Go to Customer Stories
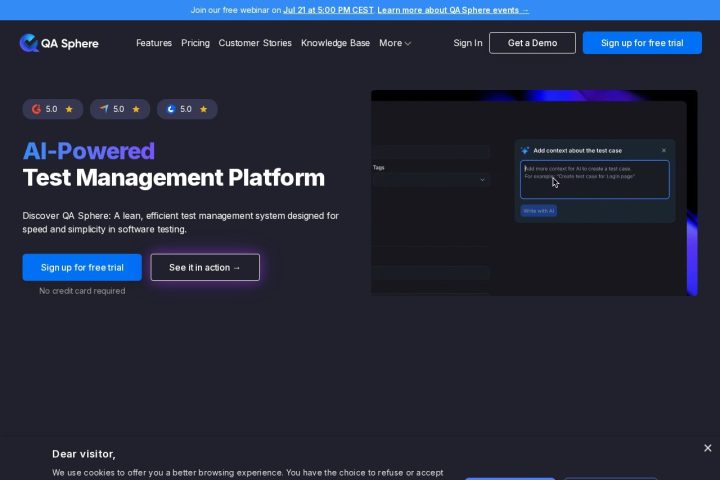The width and height of the screenshot is (720, 480). (x=255, y=43)
